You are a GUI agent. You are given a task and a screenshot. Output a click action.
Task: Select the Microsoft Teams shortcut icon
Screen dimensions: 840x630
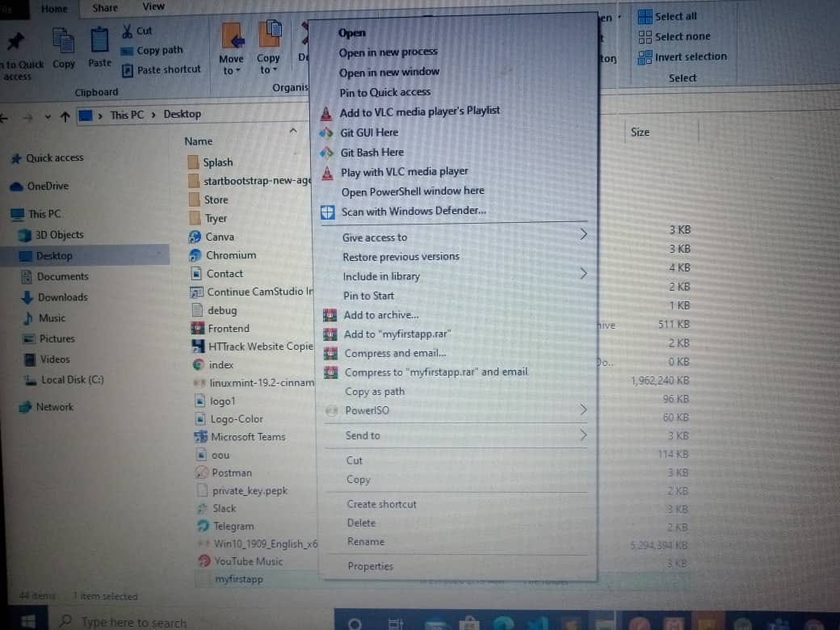[x=201, y=437]
